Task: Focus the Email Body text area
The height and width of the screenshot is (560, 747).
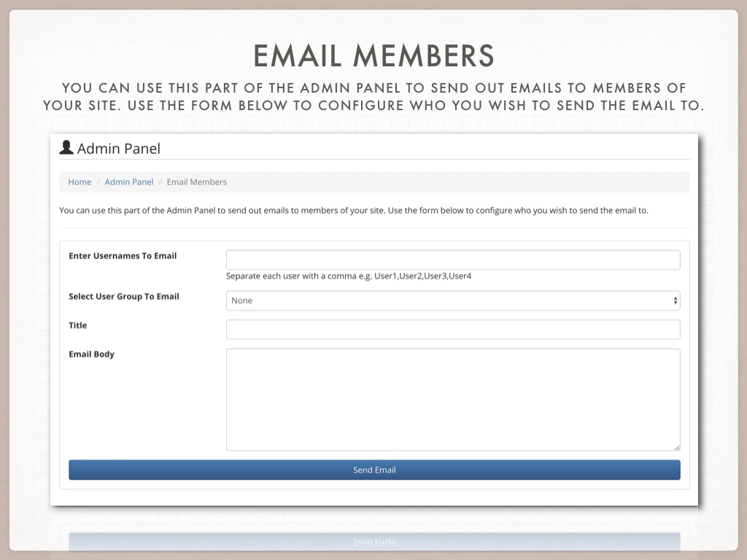Action: 453,400
